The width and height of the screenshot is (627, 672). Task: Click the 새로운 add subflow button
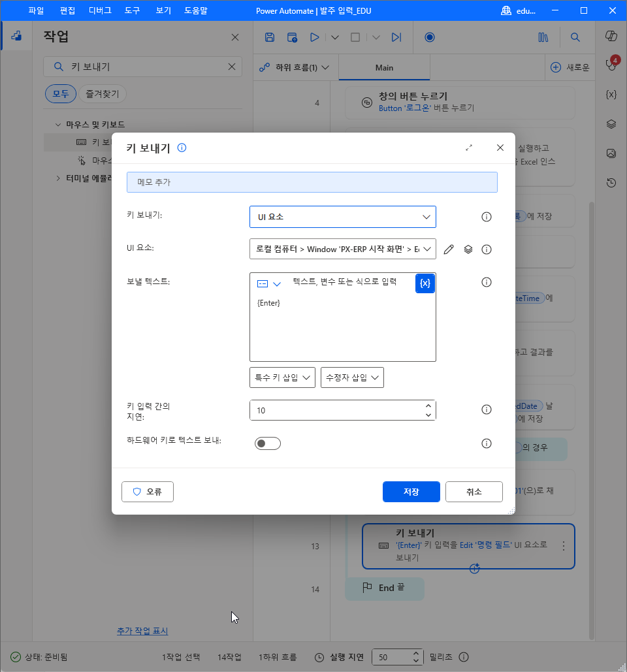tap(570, 67)
